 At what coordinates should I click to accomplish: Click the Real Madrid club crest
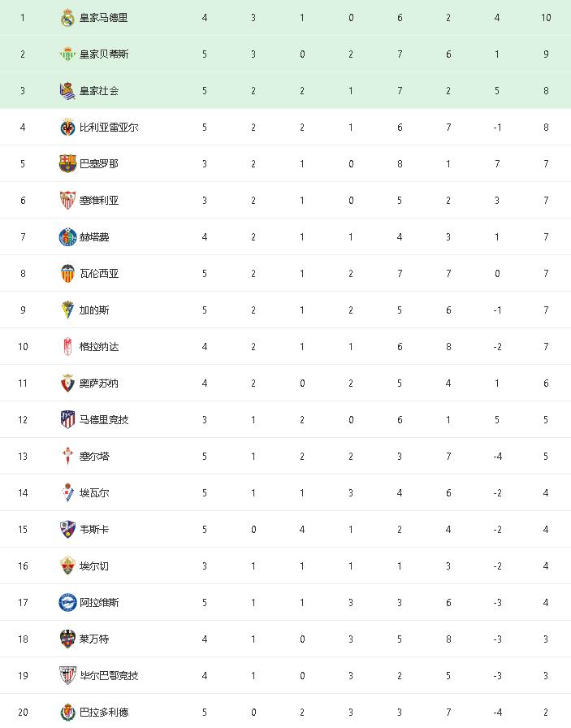point(67,18)
